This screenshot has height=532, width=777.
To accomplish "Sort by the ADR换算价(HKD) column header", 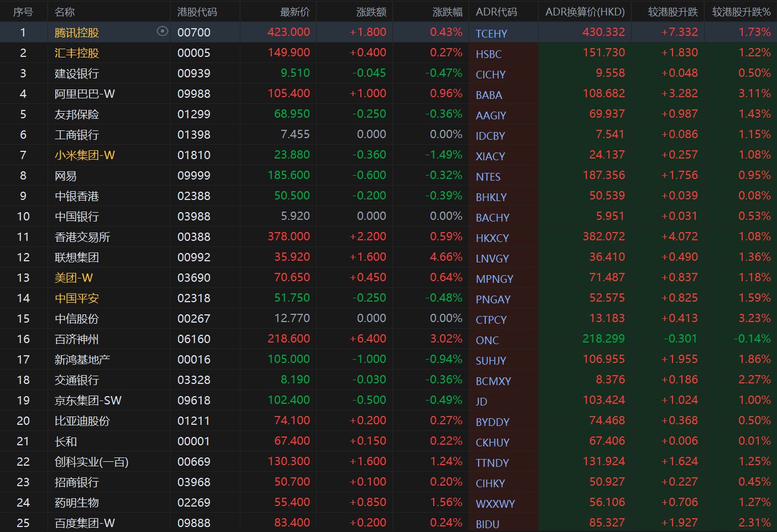I will (x=585, y=12).
